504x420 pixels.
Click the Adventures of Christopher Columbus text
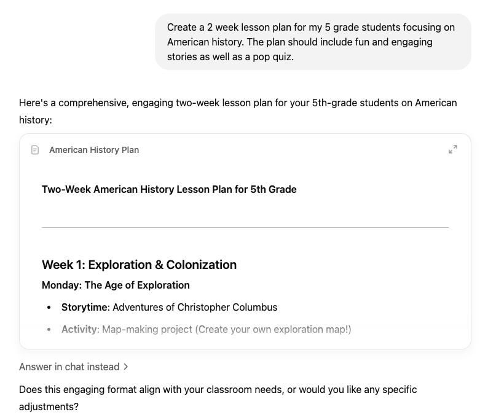pyautogui.click(x=195, y=307)
